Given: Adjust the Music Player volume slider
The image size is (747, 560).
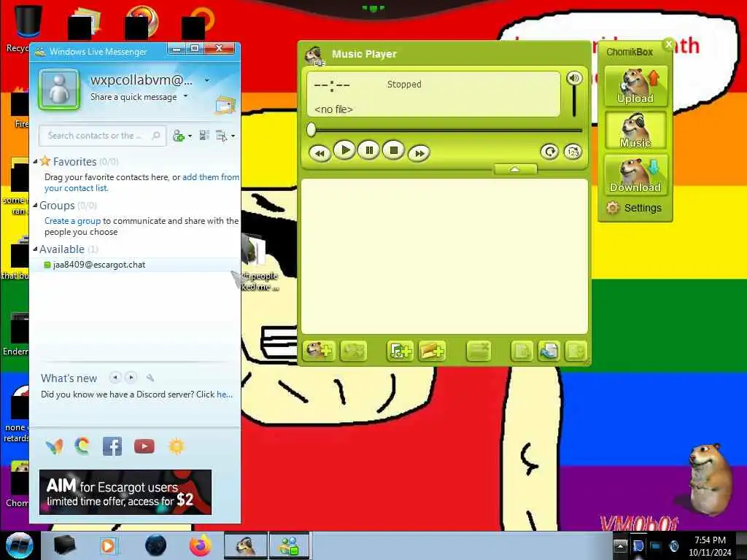Looking at the screenshot, I should tap(574, 102).
